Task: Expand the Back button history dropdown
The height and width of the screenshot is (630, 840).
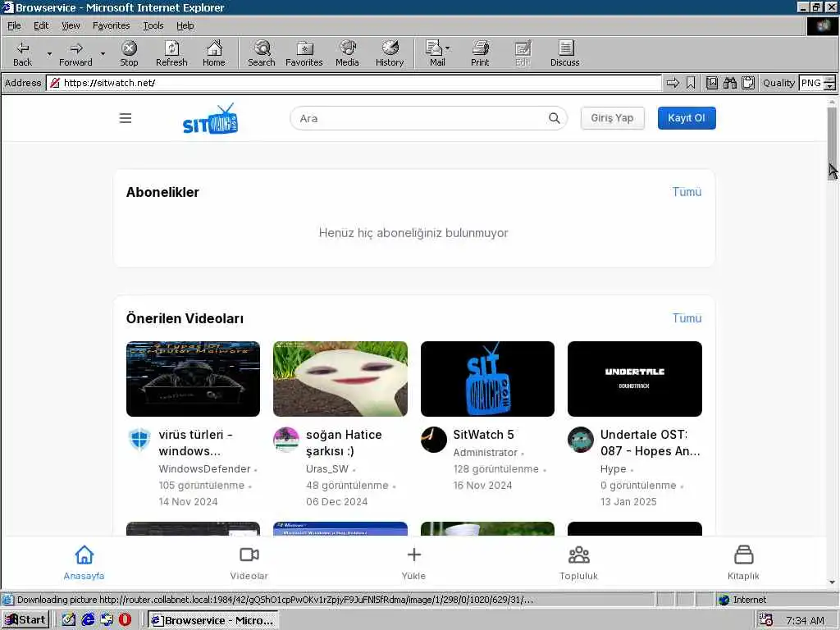Action: (x=49, y=53)
